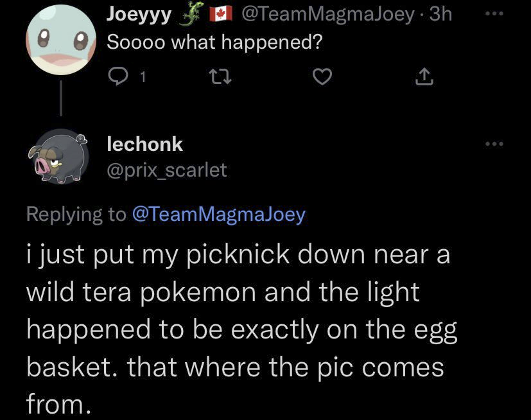This screenshot has height=420, width=531.
Task: Click the Joeyyy display name
Action: click(139, 14)
